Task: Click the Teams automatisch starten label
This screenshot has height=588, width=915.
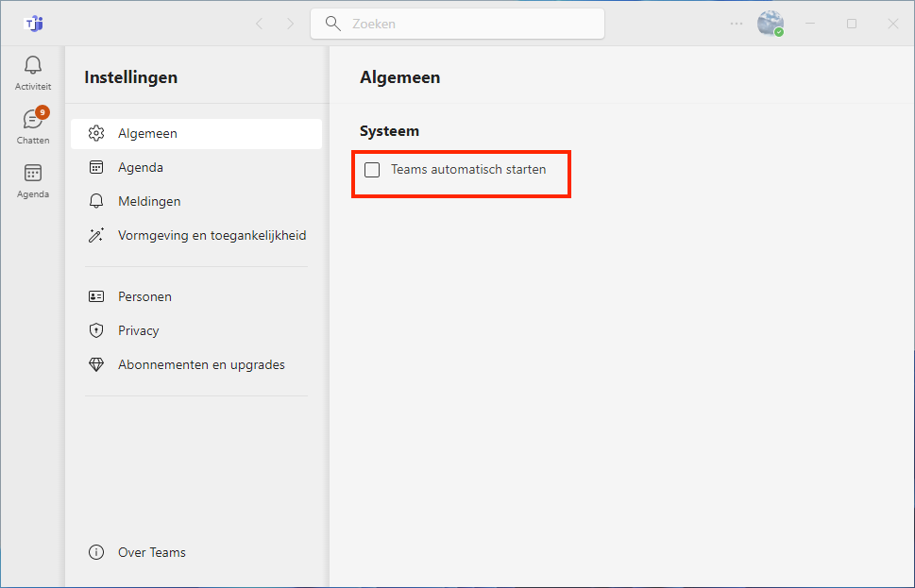Action: [468, 170]
